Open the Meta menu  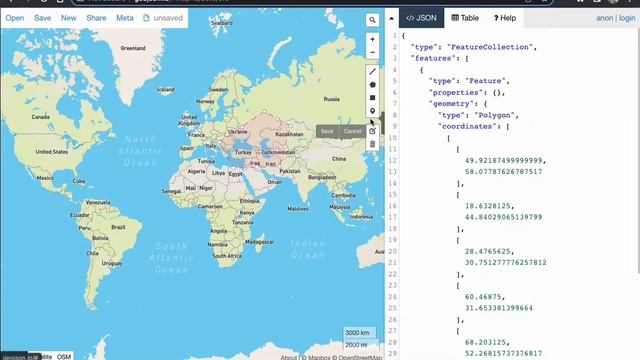[x=124, y=18]
